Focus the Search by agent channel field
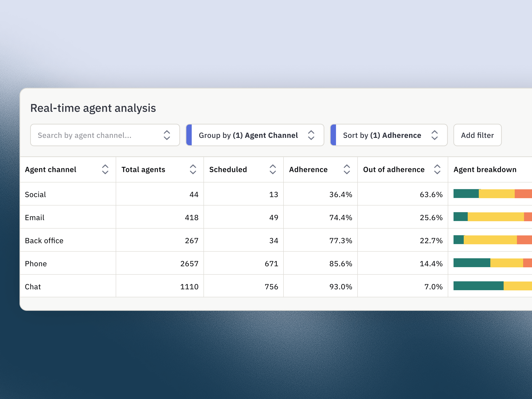 pyautogui.click(x=96, y=135)
